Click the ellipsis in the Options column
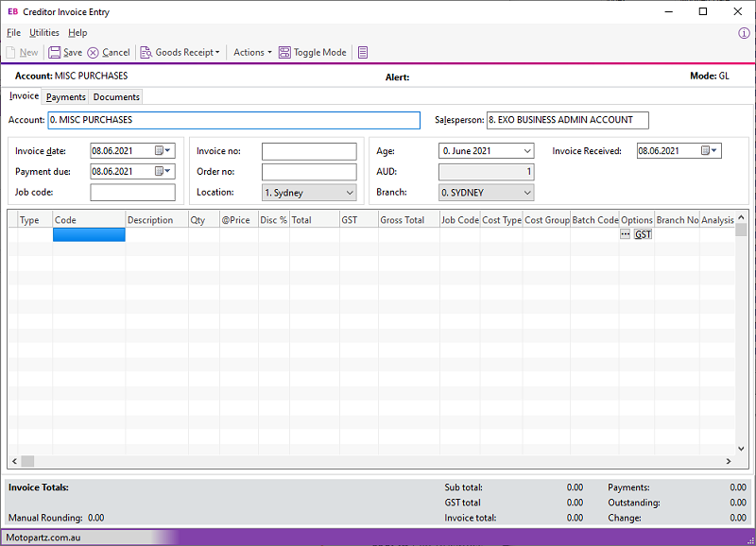Image resolution: width=756 pixels, height=546 pixels. (x=625, y=234)
